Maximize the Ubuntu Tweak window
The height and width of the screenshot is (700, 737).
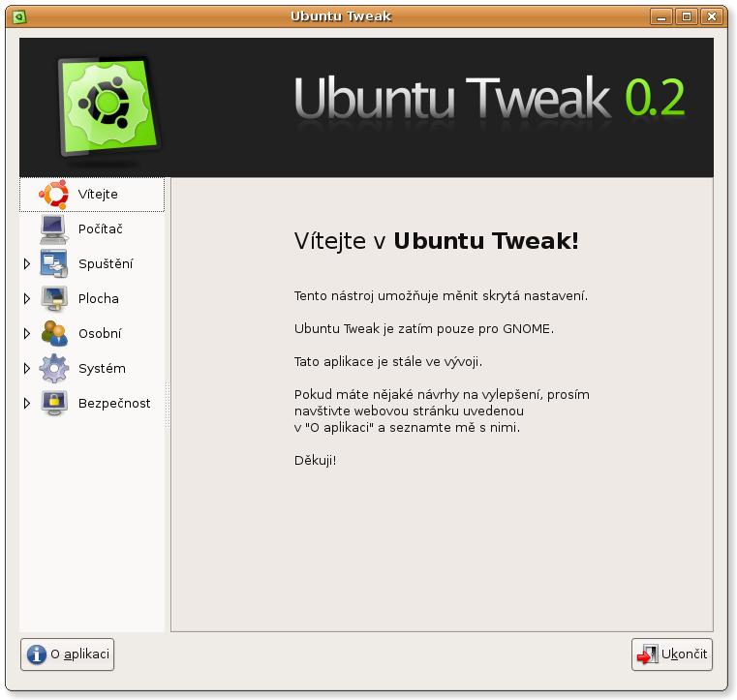point(687,16)
